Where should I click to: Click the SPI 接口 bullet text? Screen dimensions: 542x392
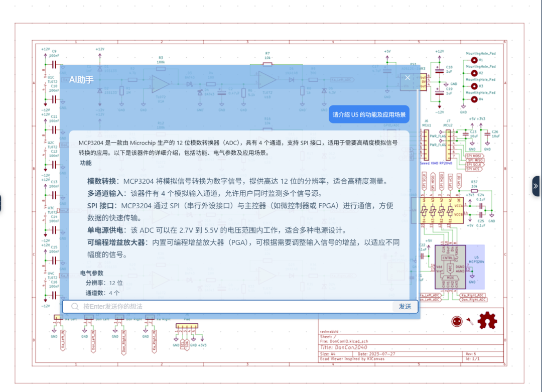(240, 211)
